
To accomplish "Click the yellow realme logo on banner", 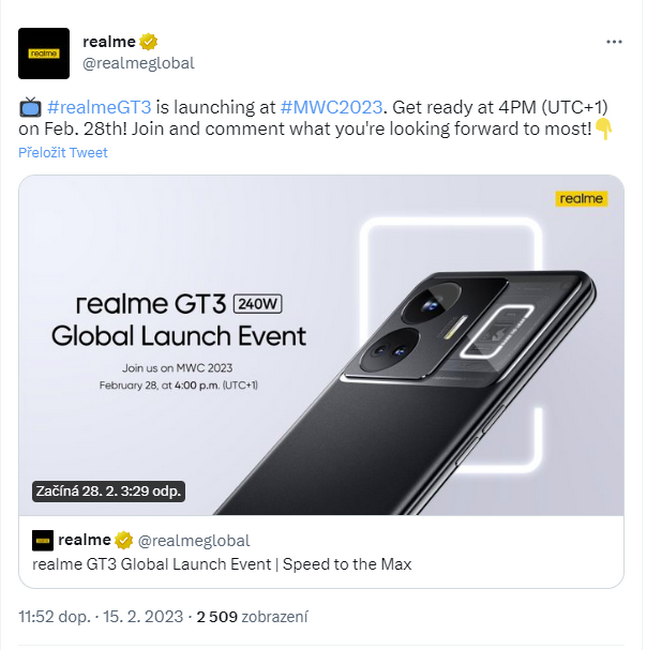I will 582,199.
